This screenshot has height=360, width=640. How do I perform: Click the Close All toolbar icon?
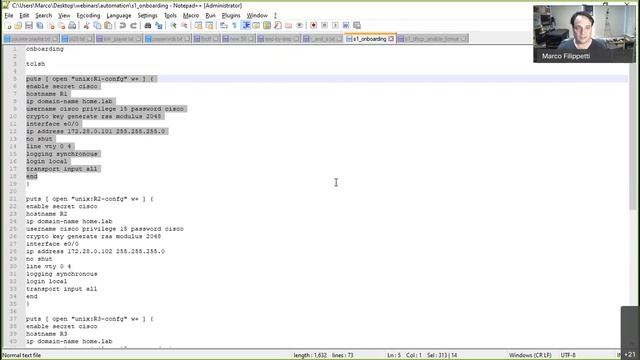coord(61,26)
